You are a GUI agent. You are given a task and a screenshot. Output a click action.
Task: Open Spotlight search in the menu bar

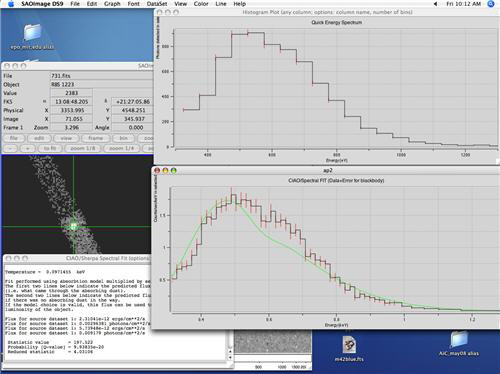[x=491, y=4]
